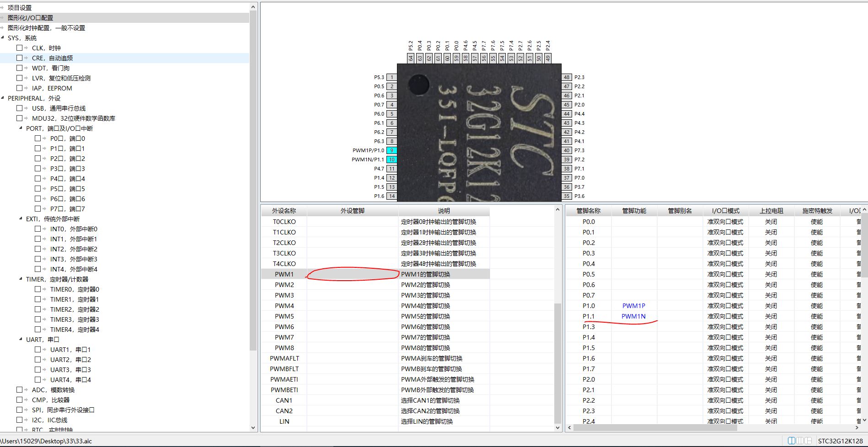868x447 pixels.
Task: Click the I/O口模式 column header
Action: pyautogui.click(x=725, y=211)
